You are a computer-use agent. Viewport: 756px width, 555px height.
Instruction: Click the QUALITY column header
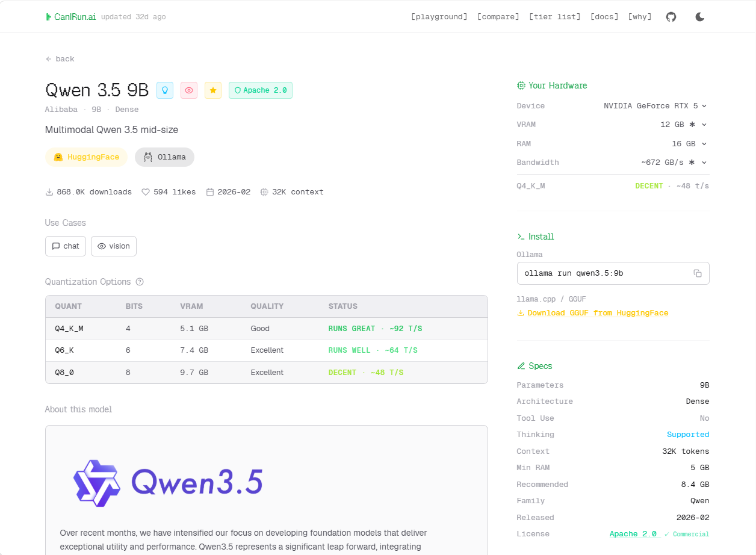[267, 306]
